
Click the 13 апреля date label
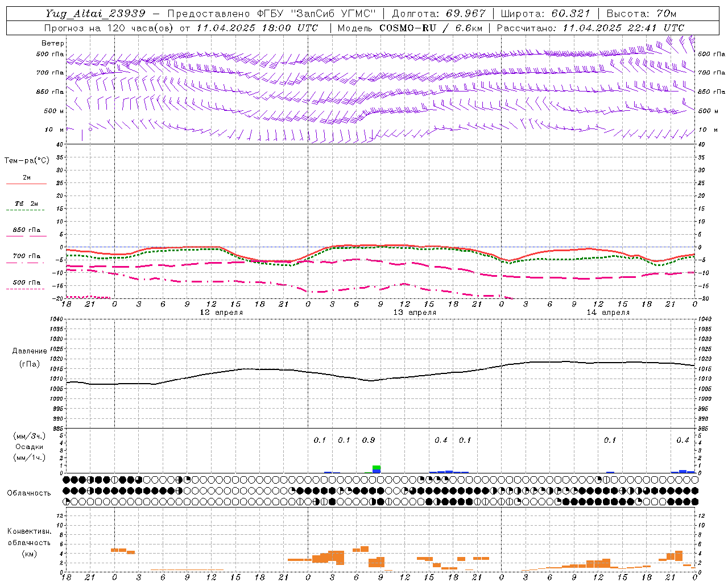click(415, 313)
